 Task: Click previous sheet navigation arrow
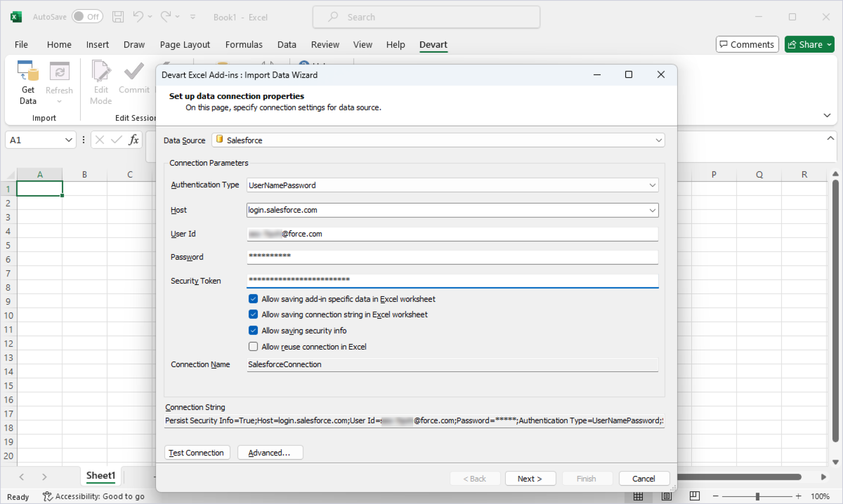pos(22,477)
